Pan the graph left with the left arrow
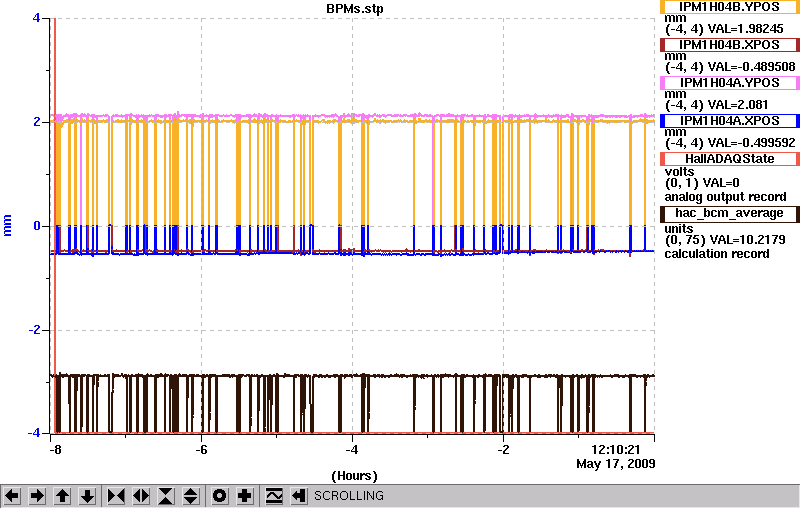The height and width of the screenshot is (508, 800). [x=12, y=496]
